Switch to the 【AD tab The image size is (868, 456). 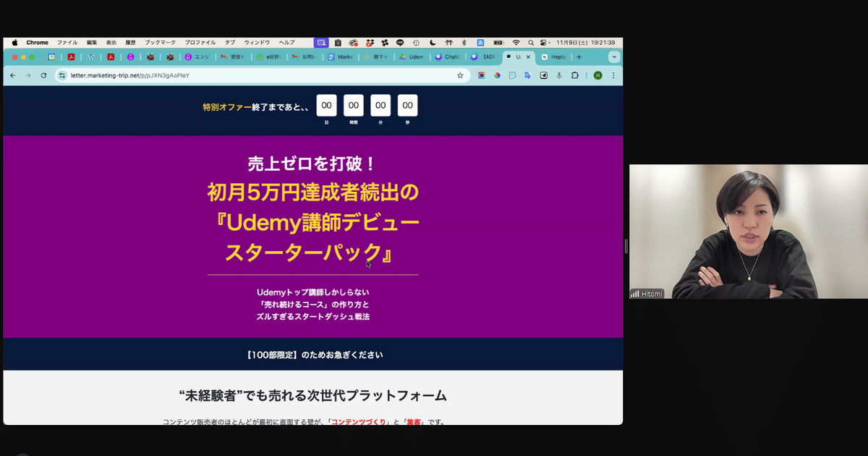coord(483,57)
